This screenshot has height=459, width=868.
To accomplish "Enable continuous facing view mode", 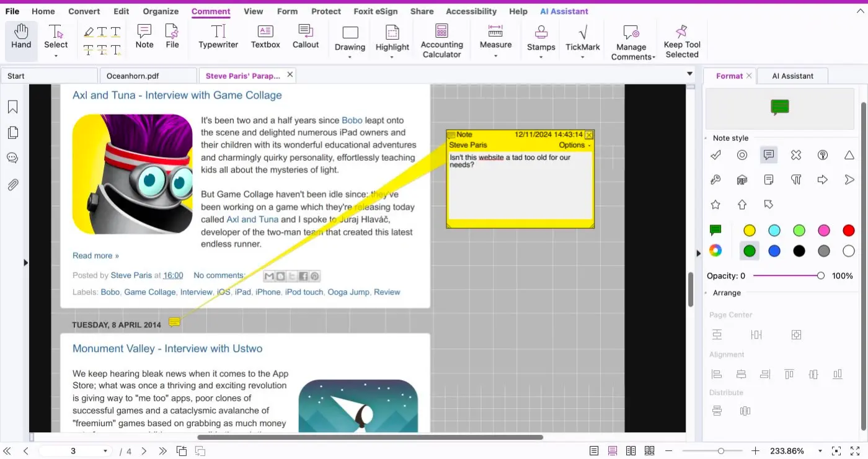I will point(649,451).
